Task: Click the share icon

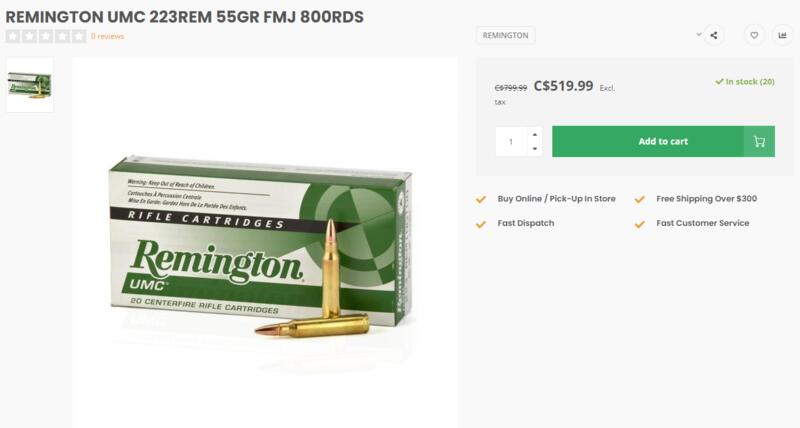Action: pyautogui.click(x=714, y=35)
